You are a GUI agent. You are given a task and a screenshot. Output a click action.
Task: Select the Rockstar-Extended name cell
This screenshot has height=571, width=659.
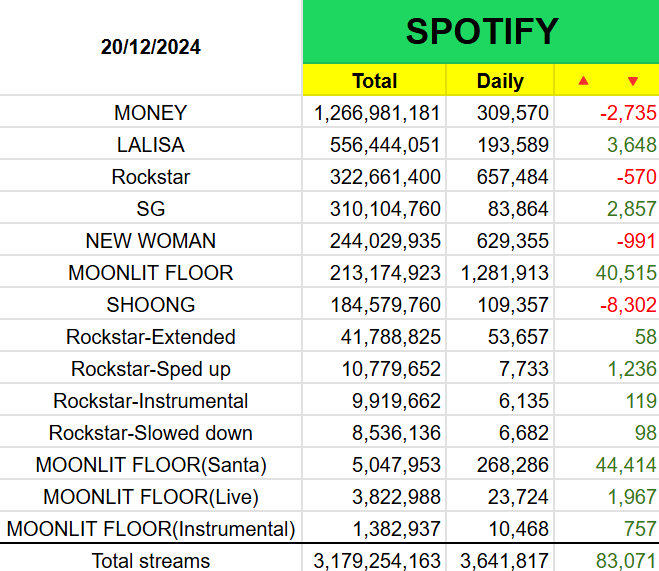click(x=150, y=337)
